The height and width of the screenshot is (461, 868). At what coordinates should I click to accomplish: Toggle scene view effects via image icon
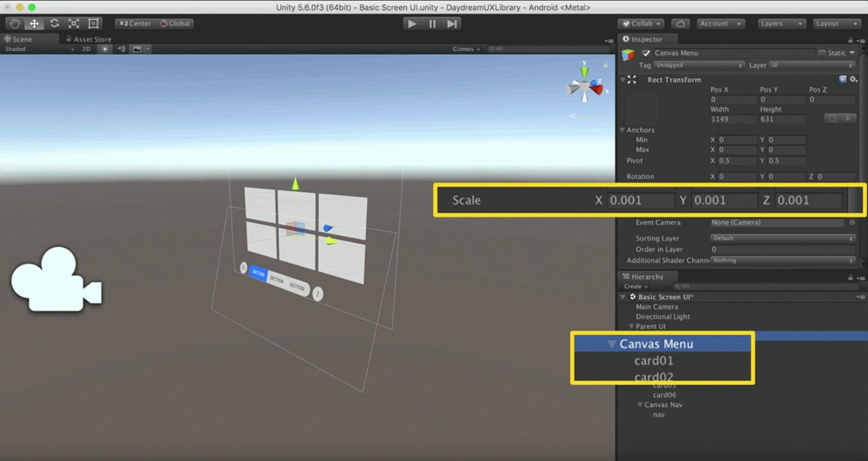pos(138,49)
